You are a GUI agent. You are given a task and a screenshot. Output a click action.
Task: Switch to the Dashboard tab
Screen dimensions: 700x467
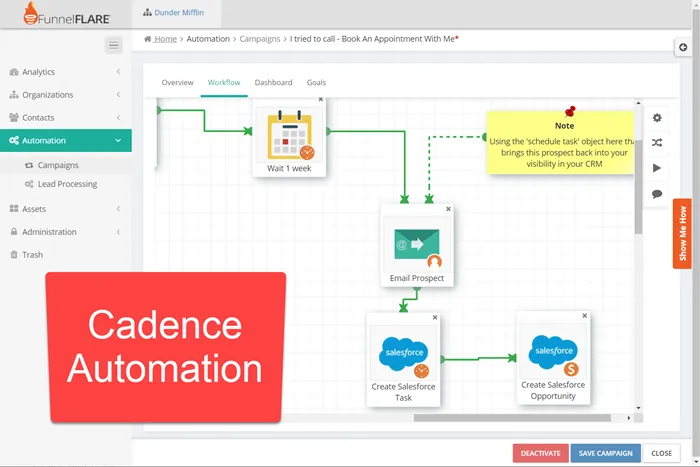coord(273,82)
